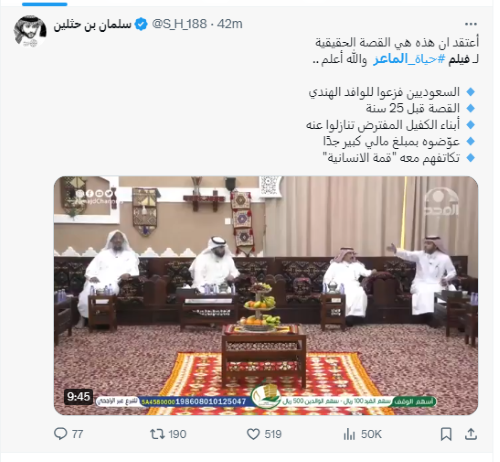Click the blue verified badge
Image resolution: width=500 pixels, height=462 pixels.
[141, 24]
